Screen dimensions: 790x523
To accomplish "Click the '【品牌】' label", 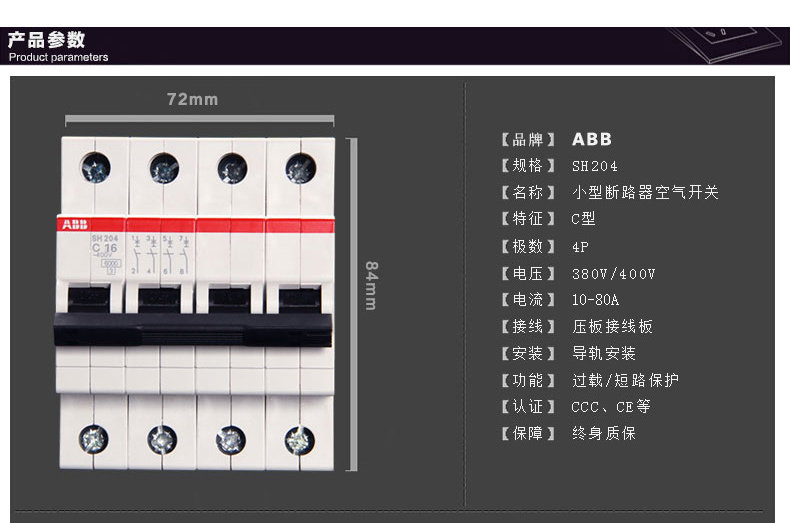I will [x=528, y=140].
